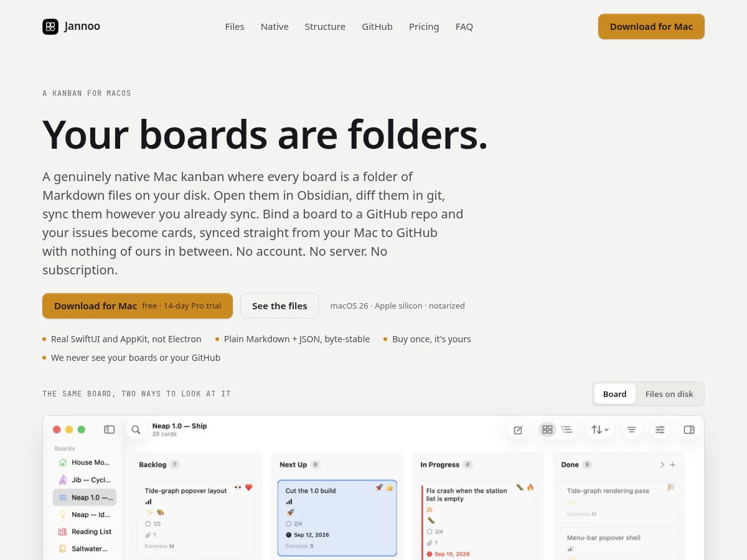Open the Pricing nav link
Screen dimensions: 747x560
(x=424, y=27)
